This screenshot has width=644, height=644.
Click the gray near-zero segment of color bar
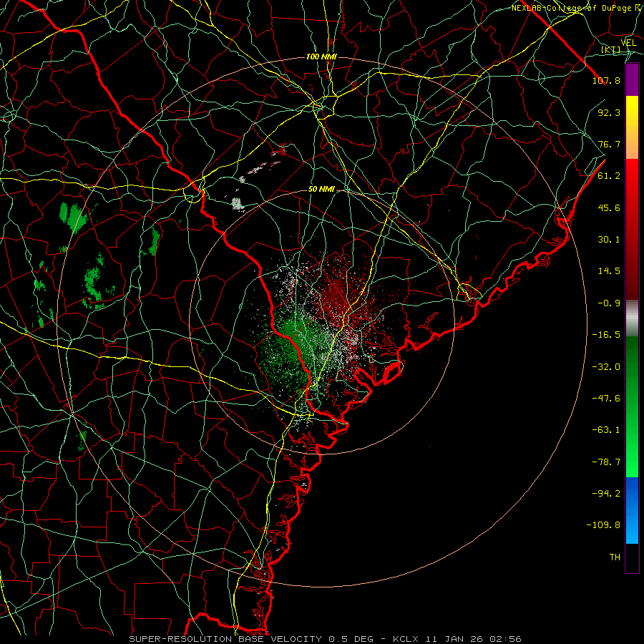tap(632, 318)
